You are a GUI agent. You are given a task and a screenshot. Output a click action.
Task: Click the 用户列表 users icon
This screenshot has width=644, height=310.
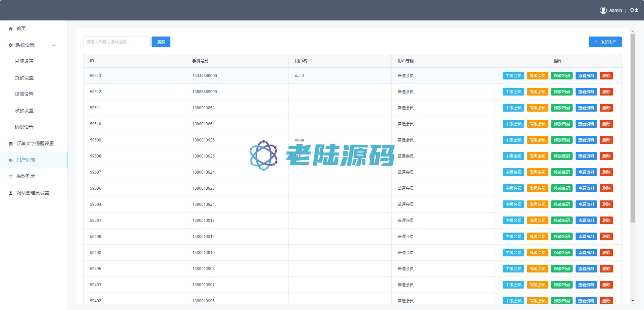[11, 160]
